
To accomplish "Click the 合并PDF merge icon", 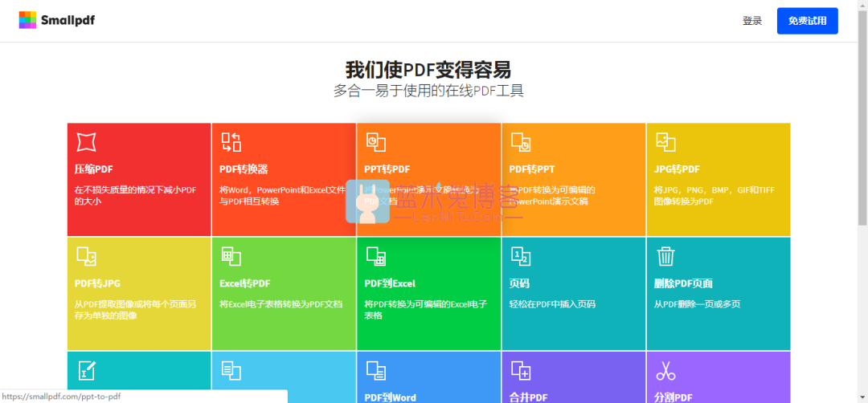I will pos(521,370).
